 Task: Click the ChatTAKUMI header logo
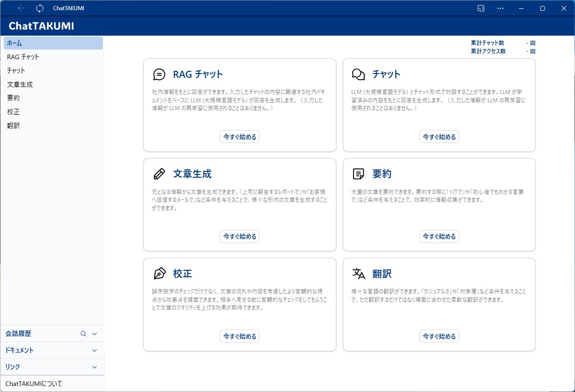click(41, 26)
